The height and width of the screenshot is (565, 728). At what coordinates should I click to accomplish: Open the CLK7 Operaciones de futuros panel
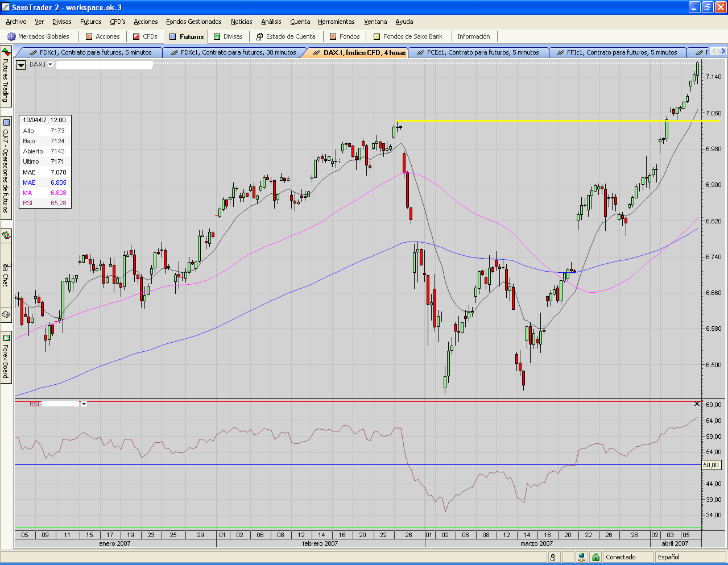[6, 165]
